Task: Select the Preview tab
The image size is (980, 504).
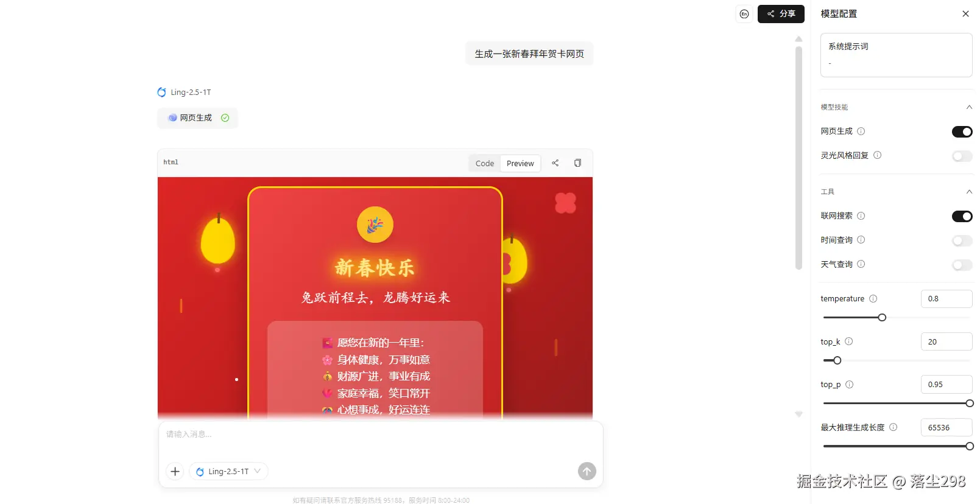Action: click(x=520, y=163)
